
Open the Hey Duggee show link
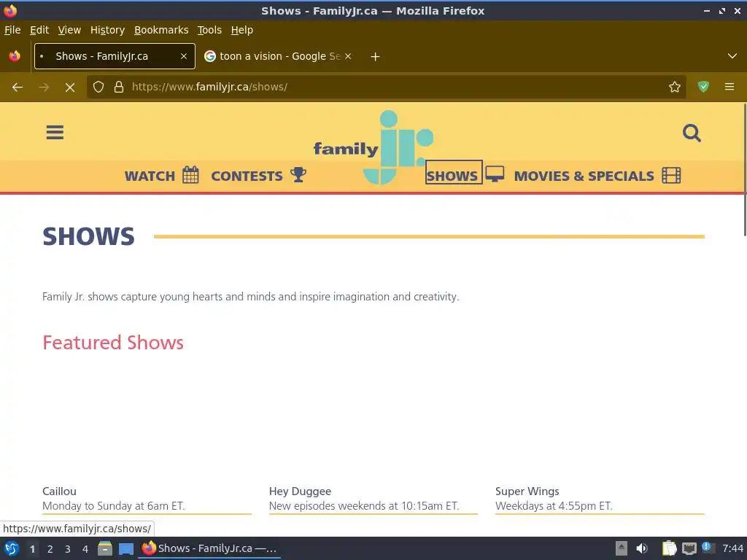(300, 491)
